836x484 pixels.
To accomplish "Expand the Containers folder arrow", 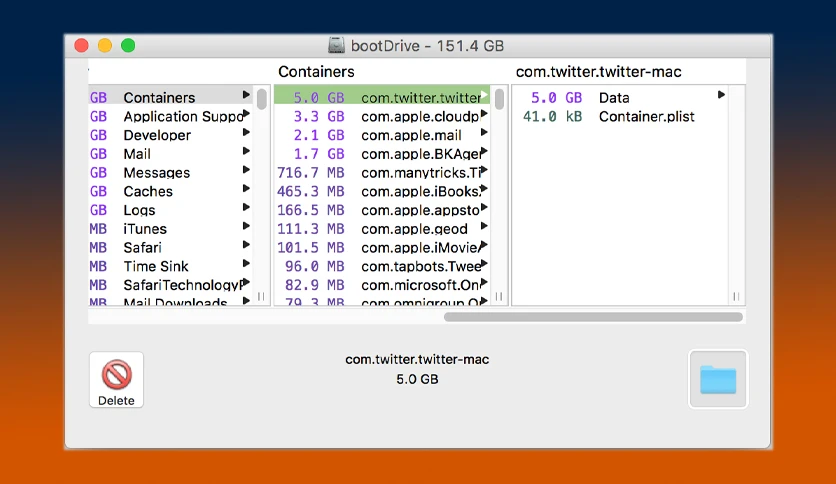I will 246,95.
